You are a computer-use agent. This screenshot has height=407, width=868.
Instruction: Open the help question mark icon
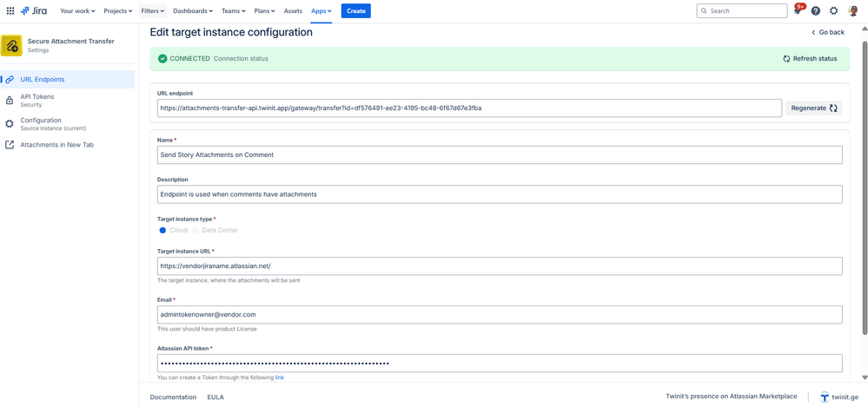click(815, 10)
